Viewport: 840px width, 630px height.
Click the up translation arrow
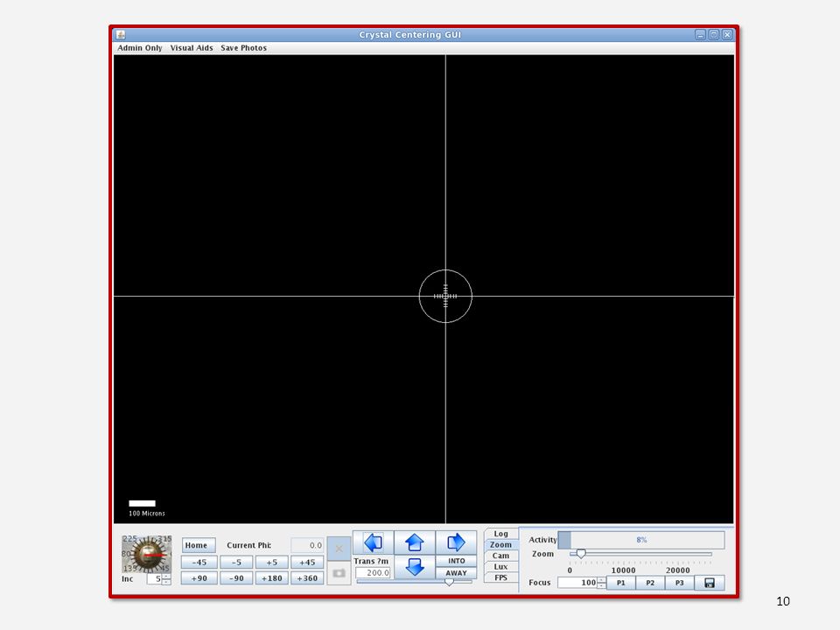[x=415, y=542]
